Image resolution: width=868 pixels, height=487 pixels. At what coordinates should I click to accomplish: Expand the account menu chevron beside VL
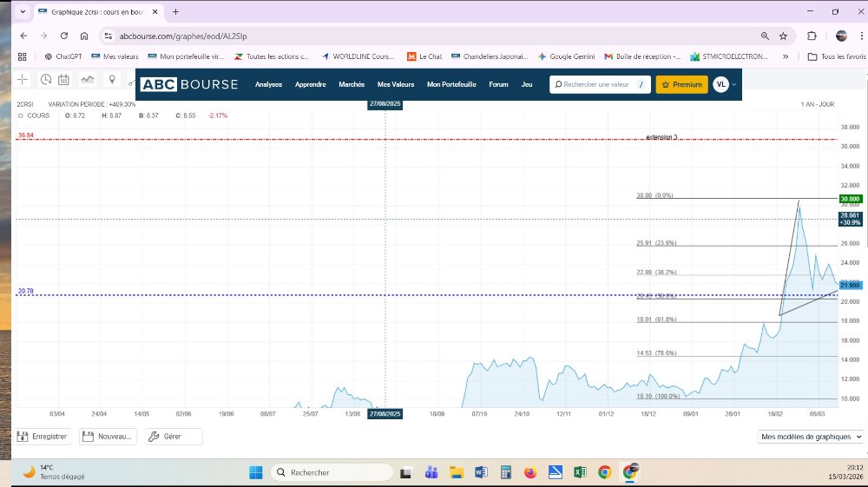[734, 84]
